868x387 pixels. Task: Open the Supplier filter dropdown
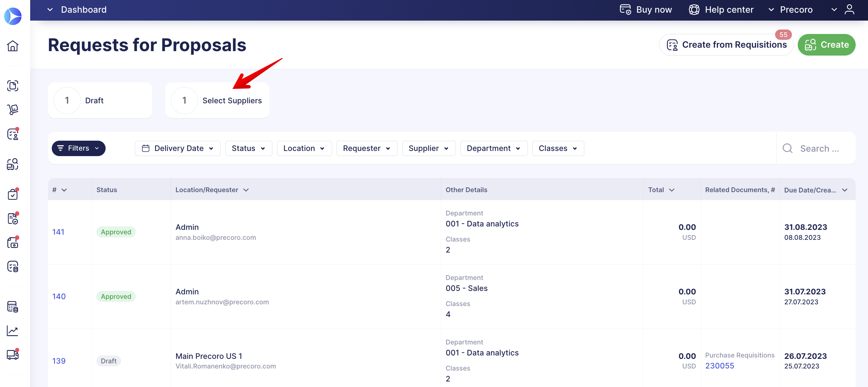[429, 148]
